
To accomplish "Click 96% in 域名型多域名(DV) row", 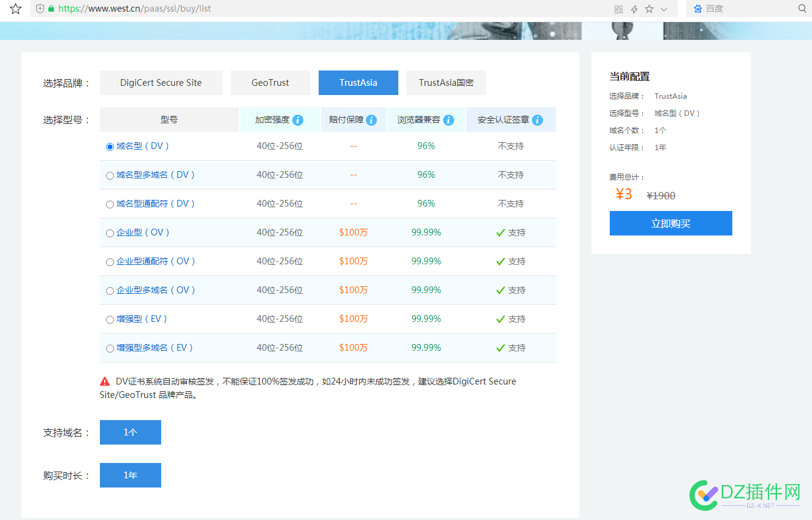I will [x=426, y=175].
